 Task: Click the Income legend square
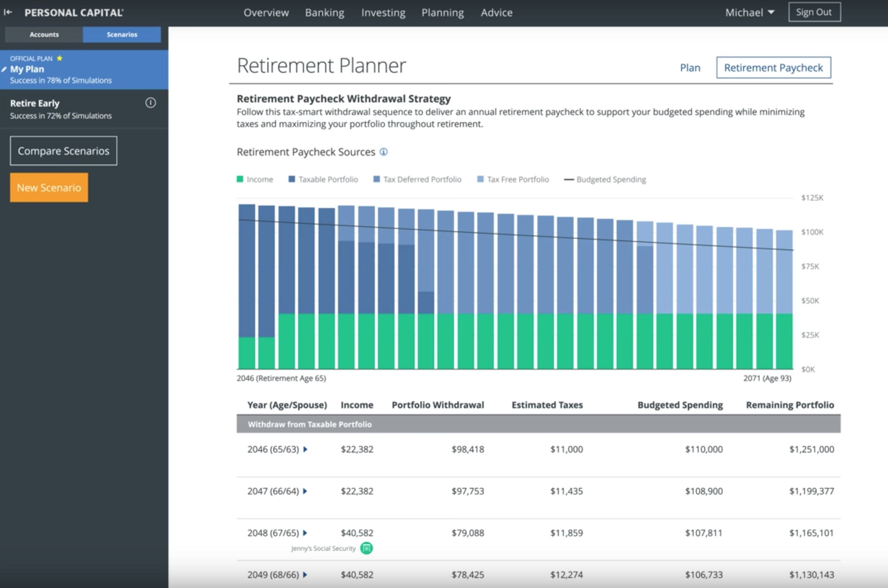point(239,179)
